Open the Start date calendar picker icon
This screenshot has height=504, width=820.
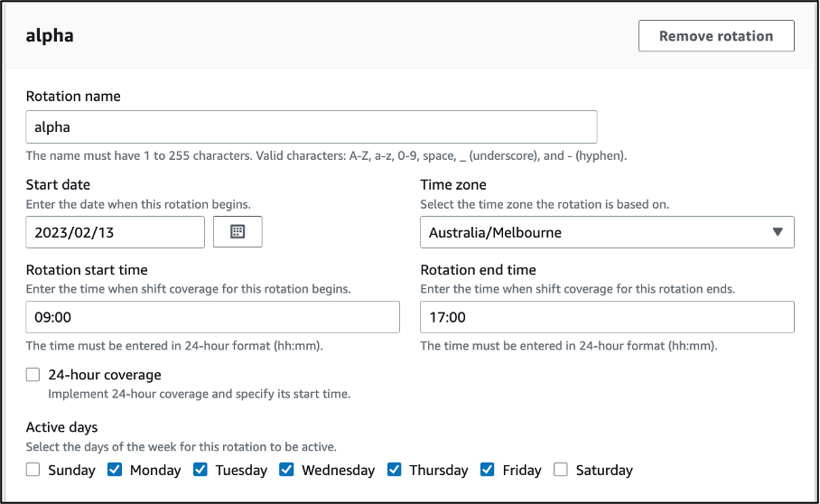pyautogui.click(x=238, y=231)
